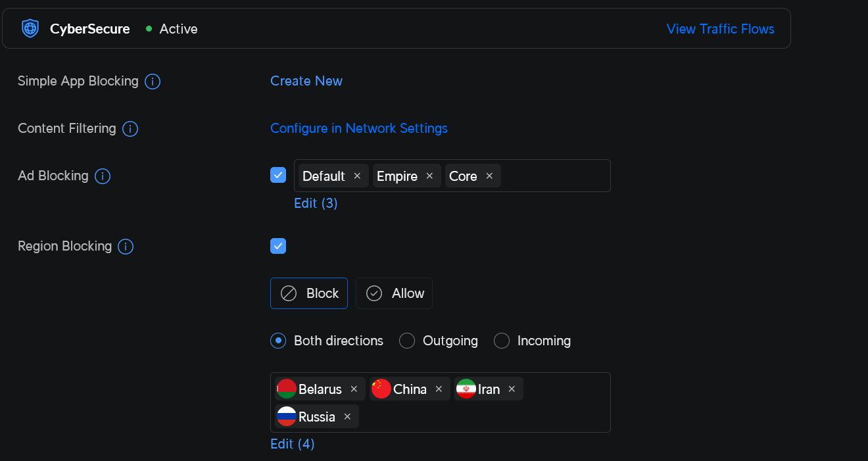Image resolution: width=868 pixels, height=461 pixels.
Task: Click inside the Ad Blocking networks field
Action: point(556,176)
